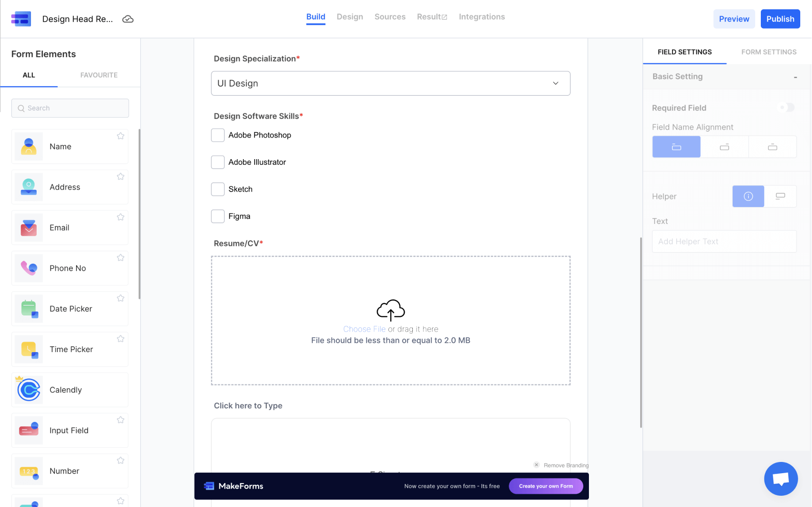Favourite the Name element star icon
Screen dimensions: 812x507
click(121, 136)
